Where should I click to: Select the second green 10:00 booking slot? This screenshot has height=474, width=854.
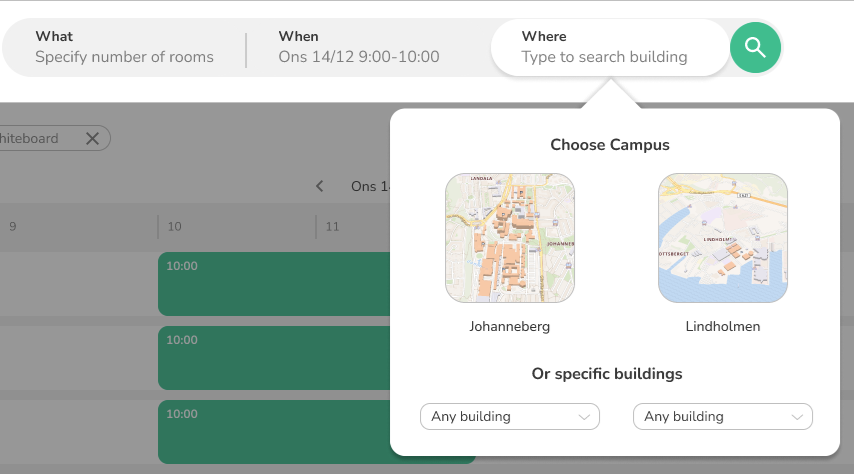click(x=273, y=358)
